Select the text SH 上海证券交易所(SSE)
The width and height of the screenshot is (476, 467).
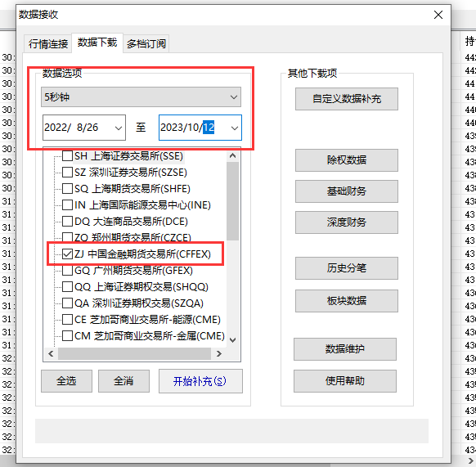click(128, 156)
